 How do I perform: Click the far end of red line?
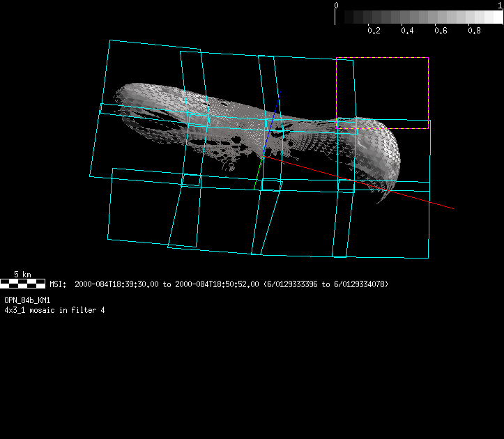point(452,208)
